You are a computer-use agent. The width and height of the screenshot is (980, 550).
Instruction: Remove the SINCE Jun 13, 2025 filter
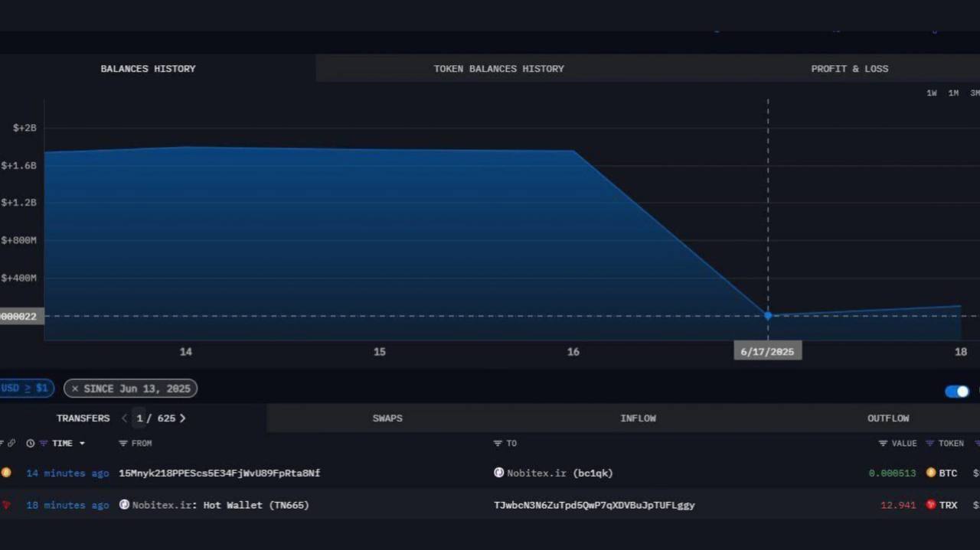75,389
